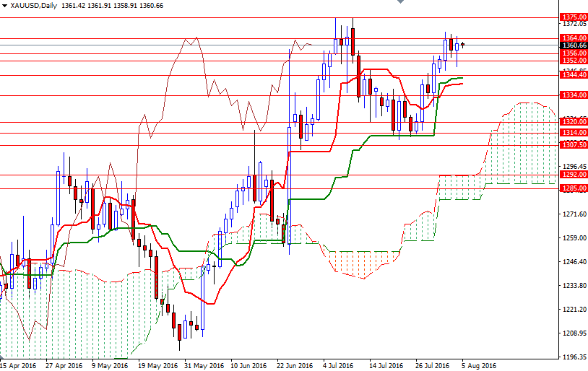Click the 1233.80 price scale value
588x371 pixels.
[574, 286]
